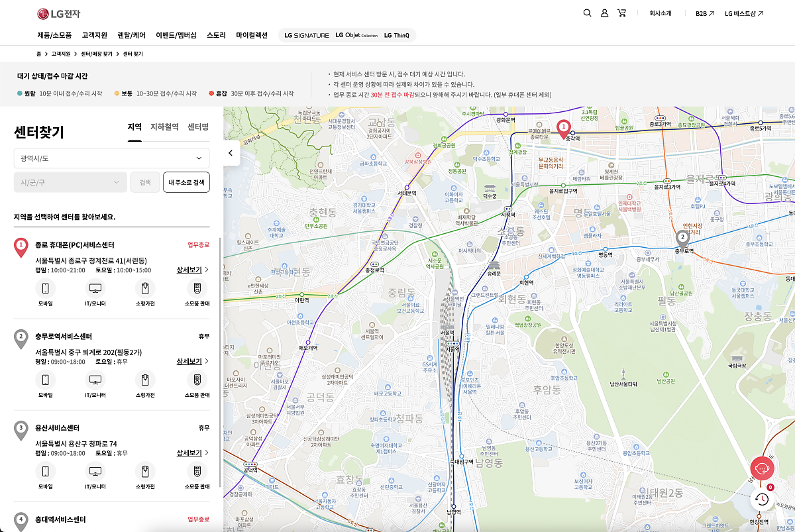
Task: Select 홍대역서비스센터 title
Action: click(x=60, y=519)
